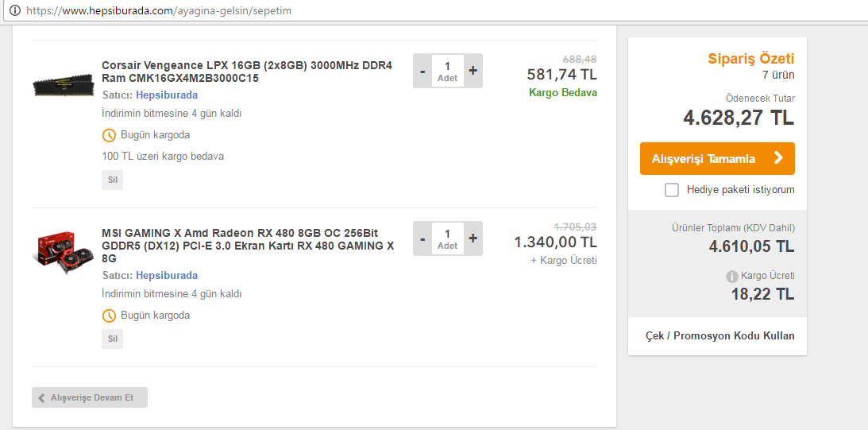868x430 pixels.
Task: Open Çek / Promosyon Kodu Kullan
Action: pyautogui.click(x=720, y=335)
